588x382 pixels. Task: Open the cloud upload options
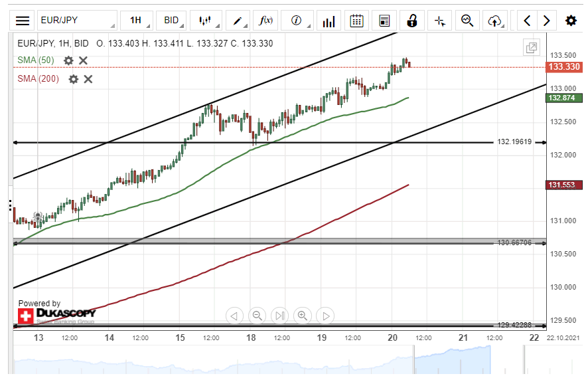click(494, 21)
